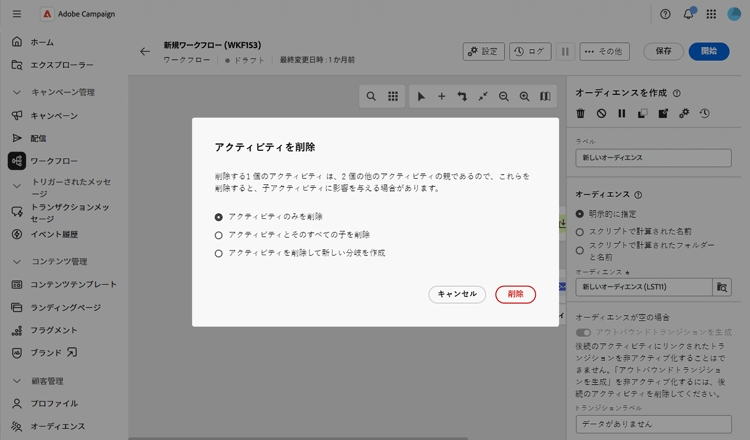Select アクティビティとそのすべての子を削除 option
The image size is (750, 440).
pyautogui.click(x=219, y=235)
